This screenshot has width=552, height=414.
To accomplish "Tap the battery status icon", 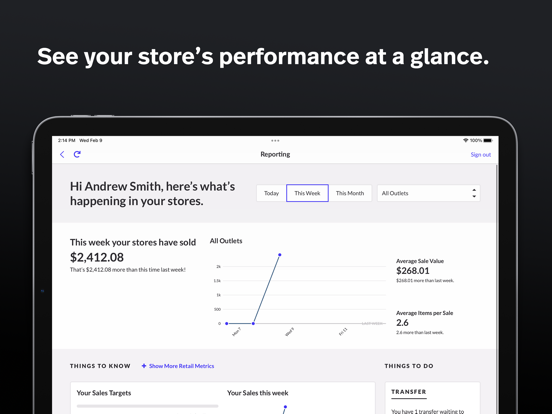I will click(488, 140).
